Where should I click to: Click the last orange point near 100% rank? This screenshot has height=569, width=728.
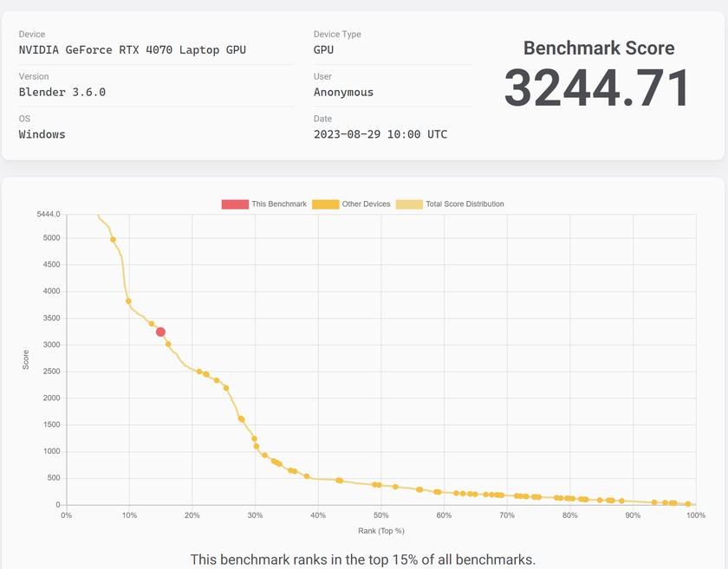[x=688, y=504]
